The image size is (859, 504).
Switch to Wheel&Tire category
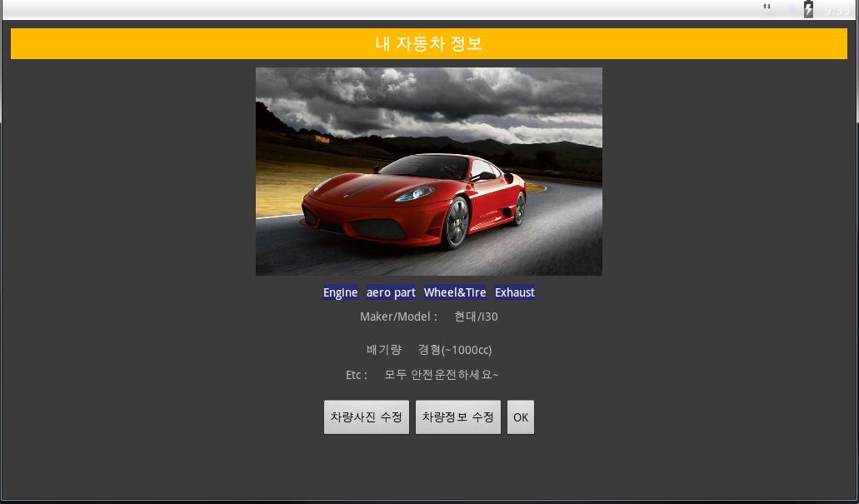(x=455, y=292)
